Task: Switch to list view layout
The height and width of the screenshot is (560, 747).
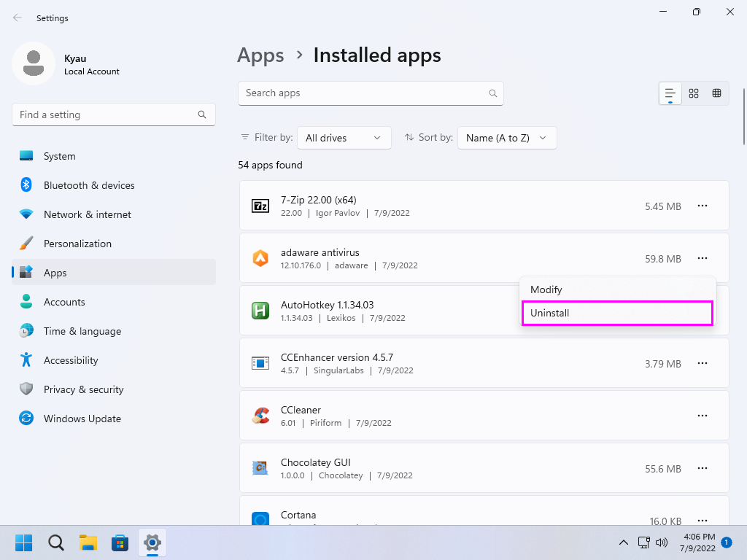Action: coord(670,93)
